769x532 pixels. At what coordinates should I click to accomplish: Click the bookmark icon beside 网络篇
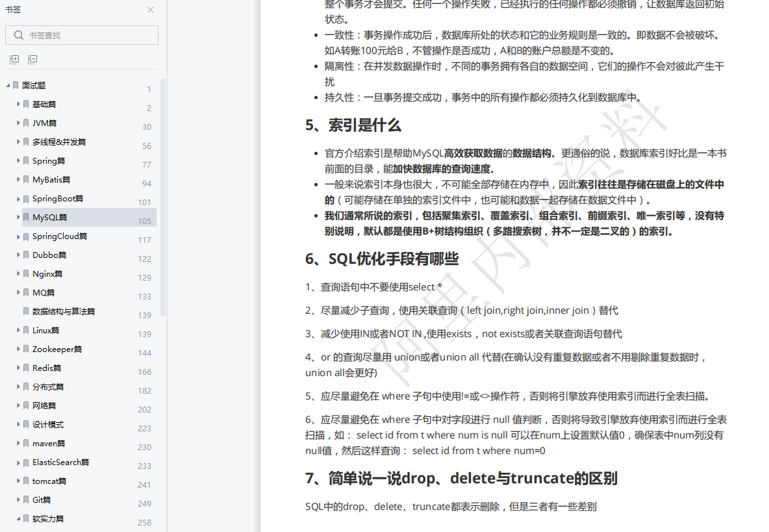26,405
